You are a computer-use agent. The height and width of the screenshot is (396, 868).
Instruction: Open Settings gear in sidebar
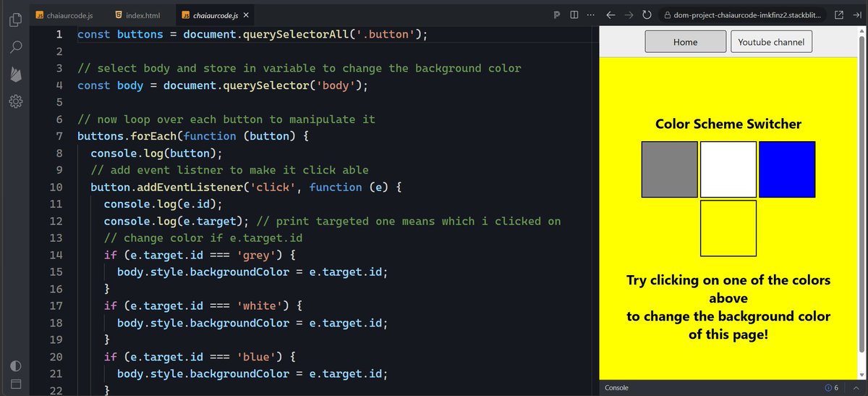pos(16,101)
